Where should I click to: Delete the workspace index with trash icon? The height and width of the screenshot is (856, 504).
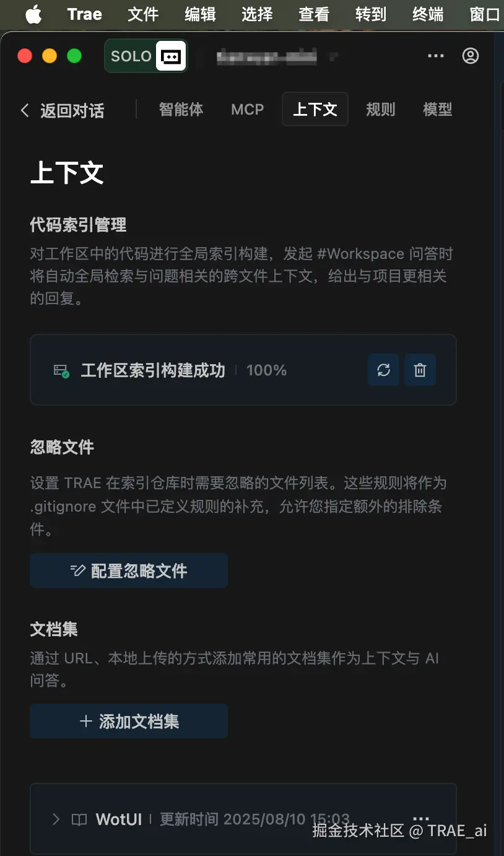420,370
